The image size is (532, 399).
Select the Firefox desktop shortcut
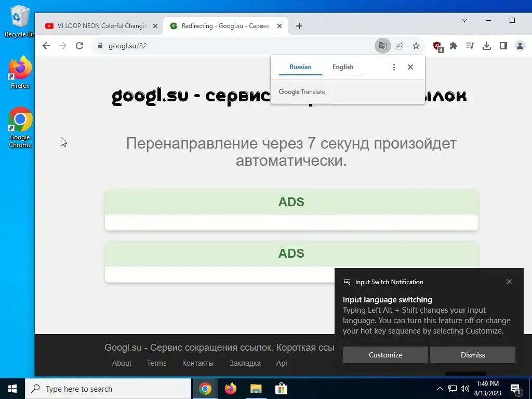20,72
